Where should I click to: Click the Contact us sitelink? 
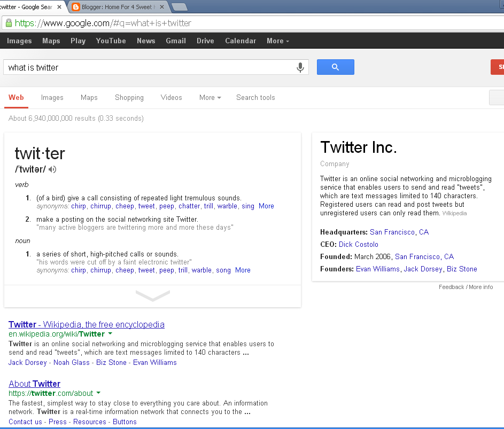26,422
